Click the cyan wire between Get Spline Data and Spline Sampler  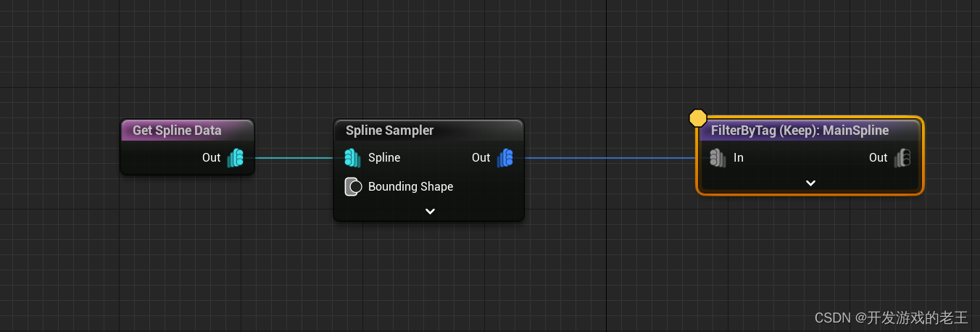tap(294, 157)
